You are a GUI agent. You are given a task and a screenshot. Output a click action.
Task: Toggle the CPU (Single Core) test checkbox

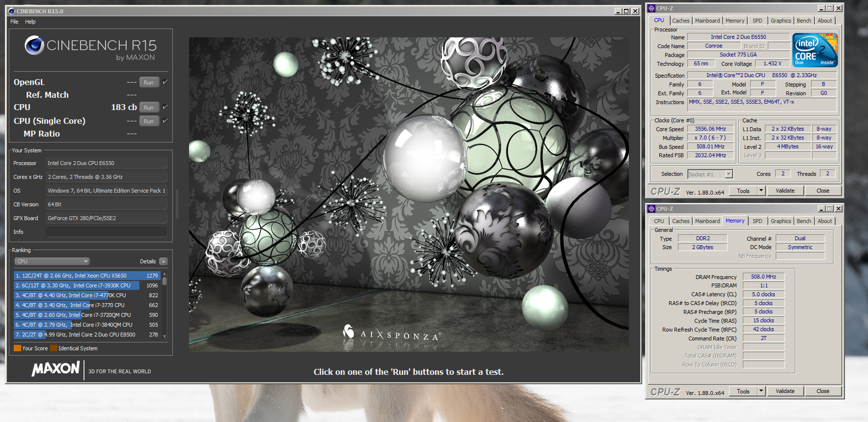click(x=165, y=120)
